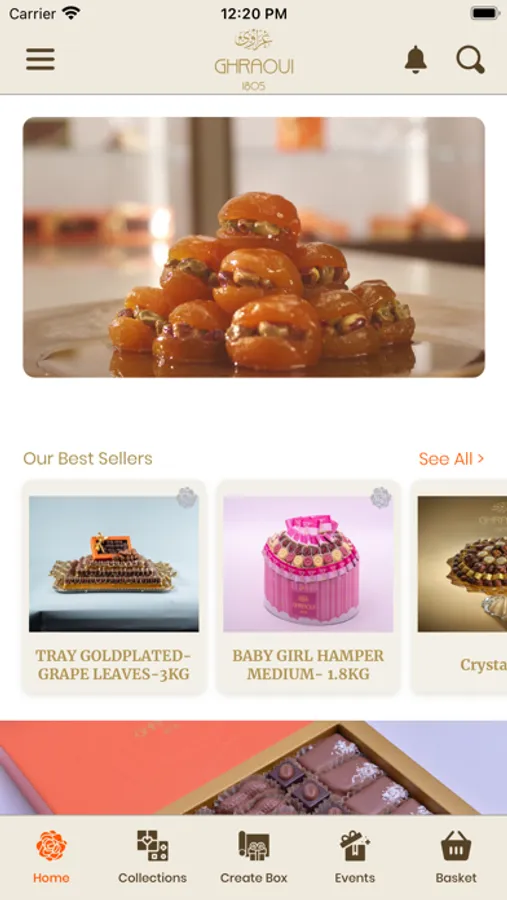Screen dimensions: 507x900
Task: Switch to the Events tab label
Action: coord(355,878)
